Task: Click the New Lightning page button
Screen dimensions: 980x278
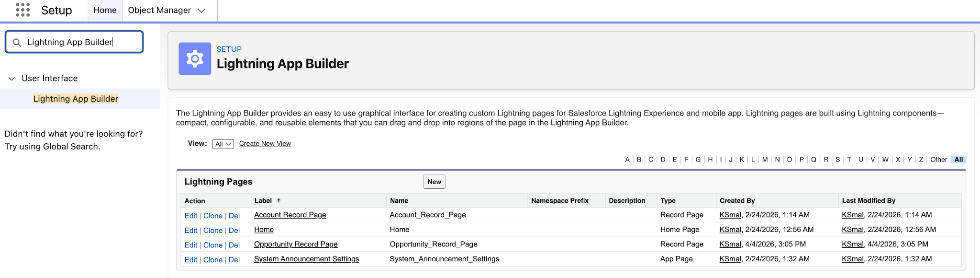Action: (x=434, y=182)
